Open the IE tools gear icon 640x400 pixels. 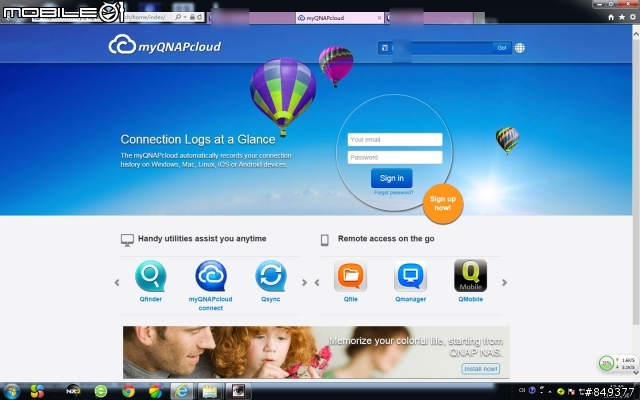(633, 17)
